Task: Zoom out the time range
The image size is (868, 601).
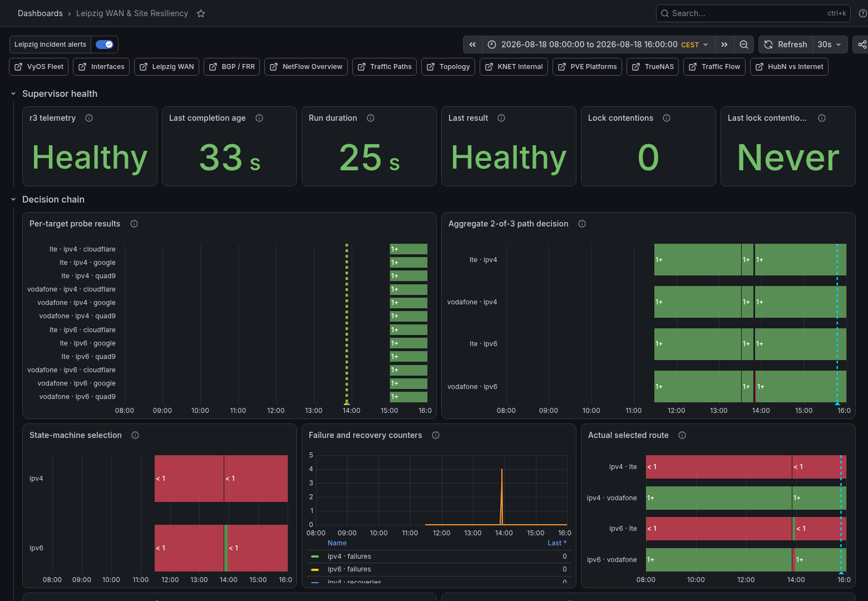Action: point(744,45)
